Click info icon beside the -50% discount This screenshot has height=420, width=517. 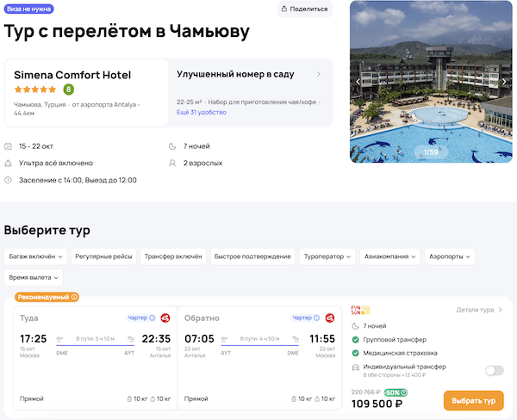tap(405, 392)
